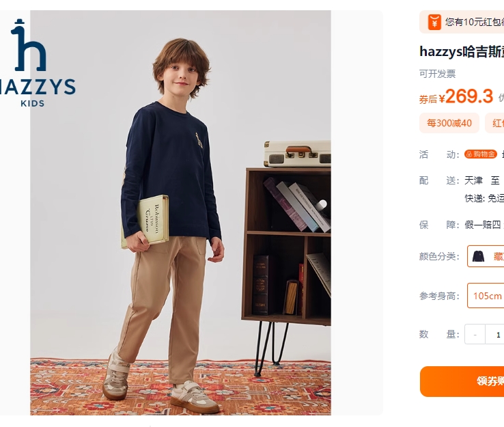Click the quantity input field
Viewport: 504px width, 427px height.
[495, 334]
